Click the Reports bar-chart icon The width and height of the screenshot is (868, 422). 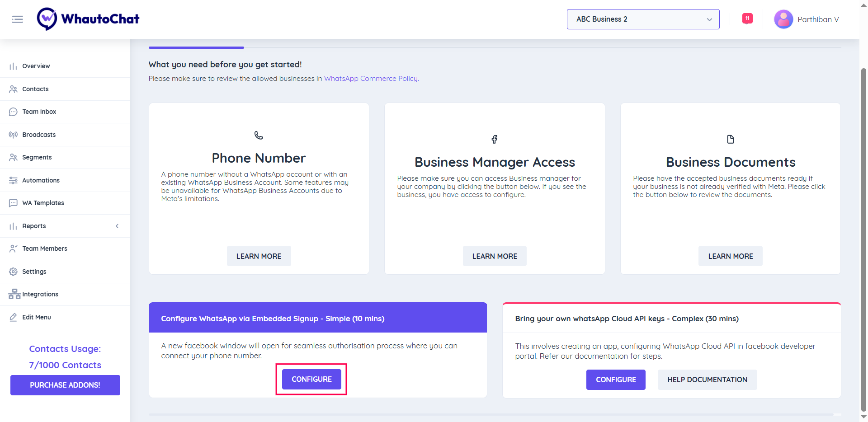click(x=13, y=226)
